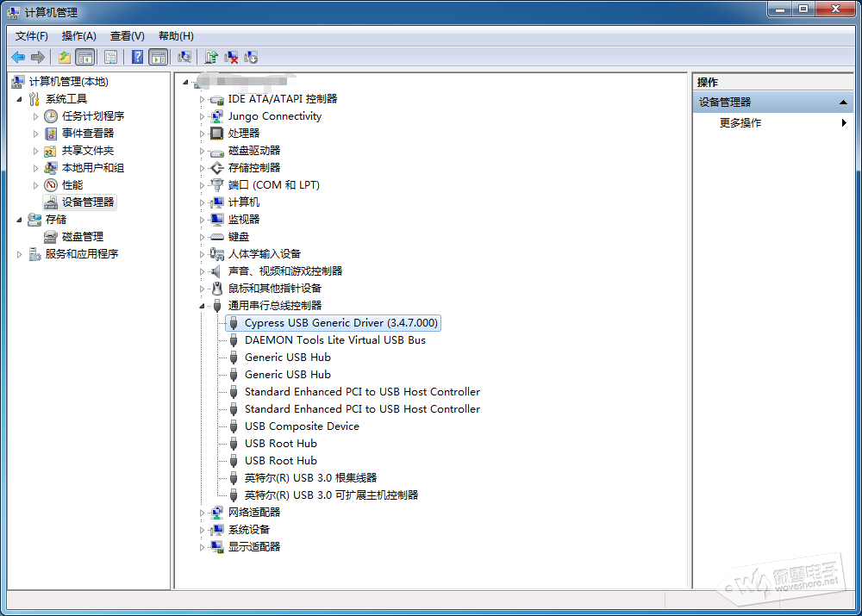The width and height of the screenshot is (862, 616).
Task: Toggle the show/hide console tree toolbar button
Action: coord(85,57)
